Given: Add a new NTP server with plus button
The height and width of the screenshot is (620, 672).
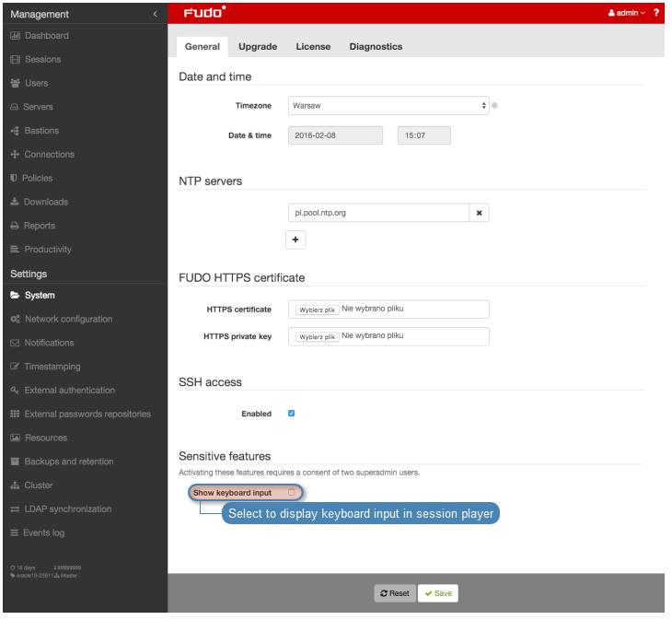Looking at the screenshot, I should pos(295,240).
